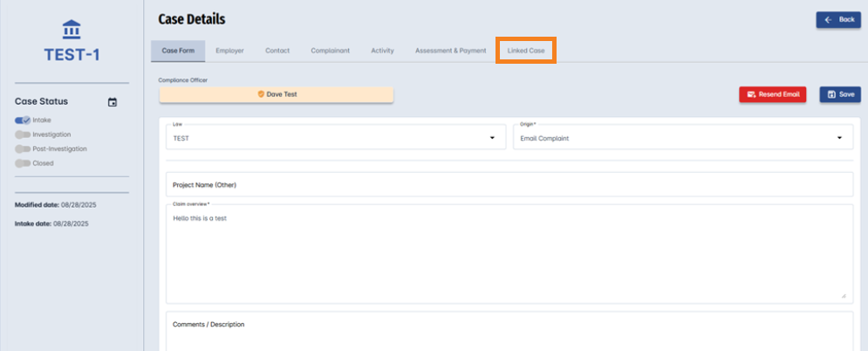This screenshot has height=351, width=868.
Task: Click the shield icon next to Dave Test
Action: 261,94
